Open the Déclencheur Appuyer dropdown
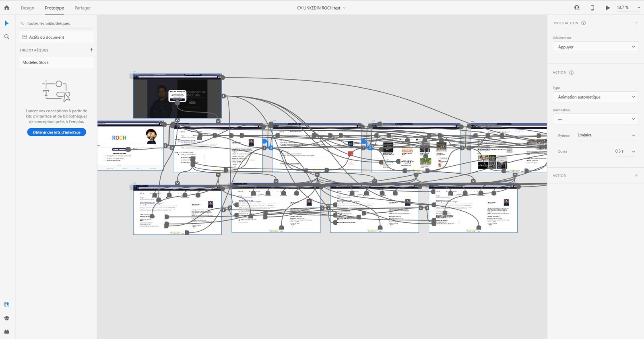The height and width of the screenshot is (339, 644). click(x=596, y=47)
